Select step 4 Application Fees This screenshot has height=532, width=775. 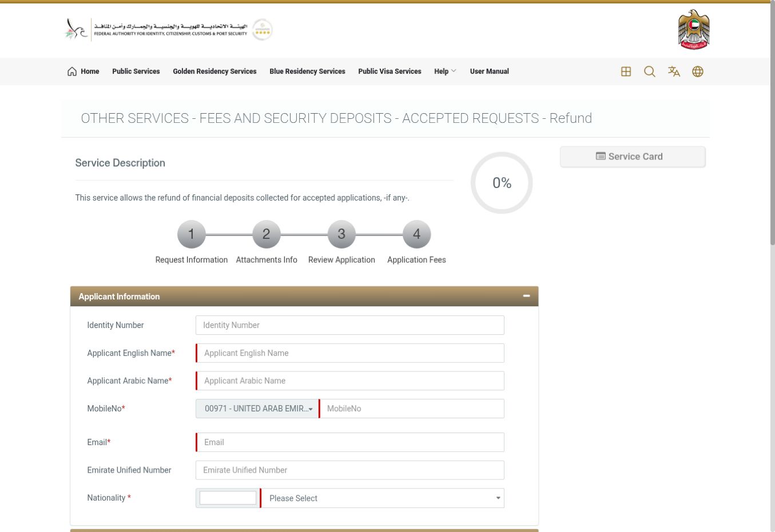point(416,234)
